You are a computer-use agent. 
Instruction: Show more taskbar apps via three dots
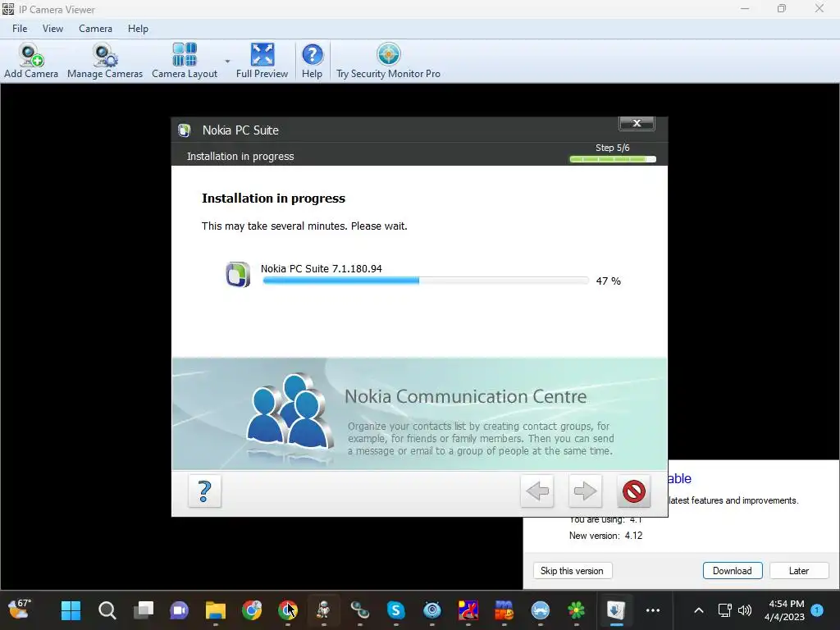coord(652,610)
